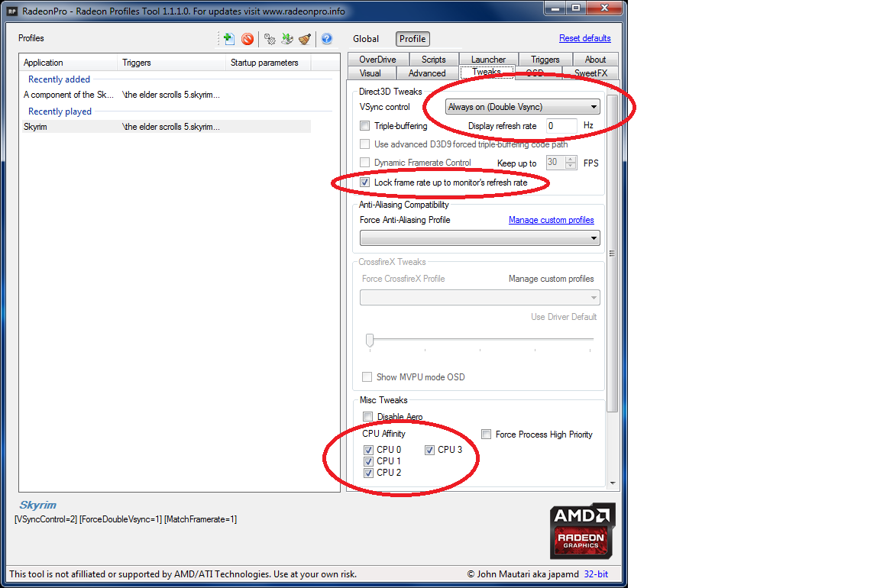The image size is (880, 588).
Task: Open help via the blue question mark icon
Action: tap(327, 39)
